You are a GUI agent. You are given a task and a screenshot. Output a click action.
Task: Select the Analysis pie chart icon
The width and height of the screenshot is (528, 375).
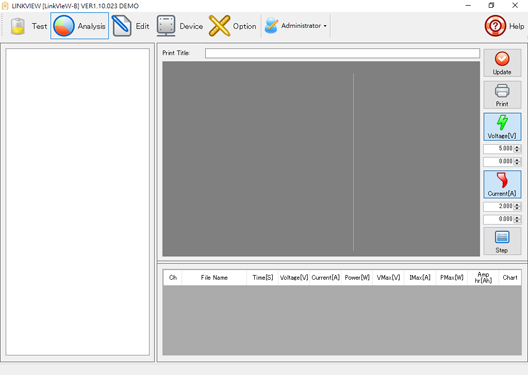(x=64, y=26)
